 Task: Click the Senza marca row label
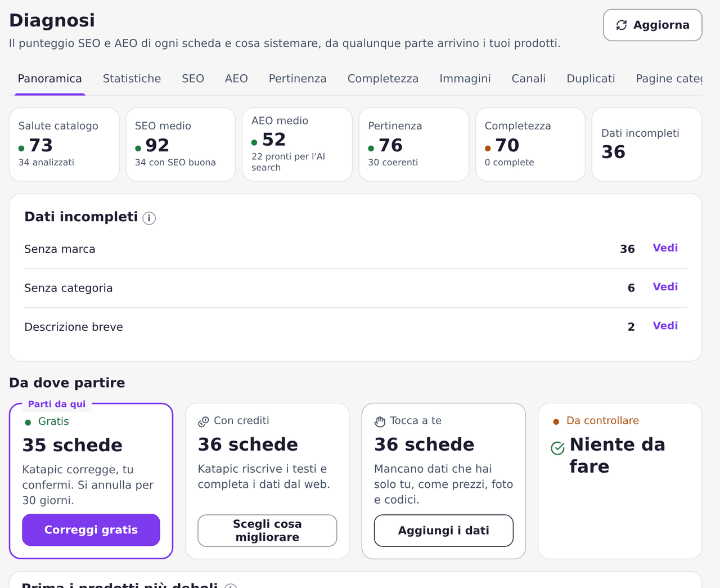(60, 249)
